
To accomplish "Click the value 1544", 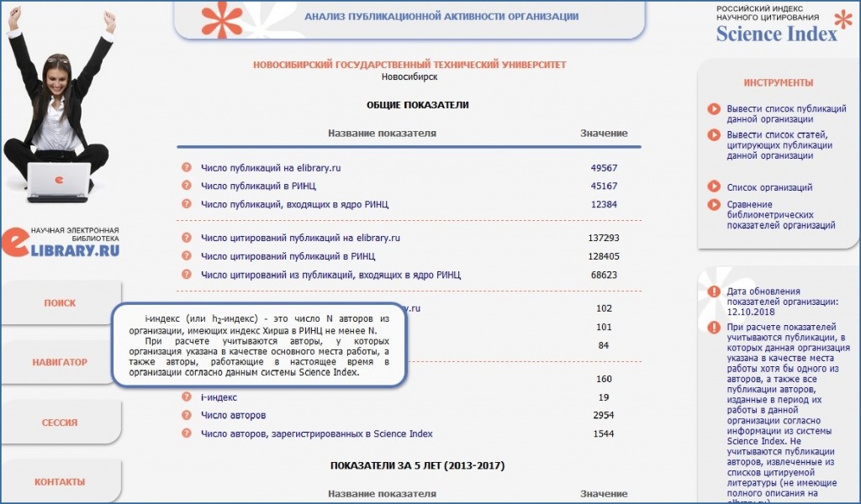I will (x=604, y=433).
